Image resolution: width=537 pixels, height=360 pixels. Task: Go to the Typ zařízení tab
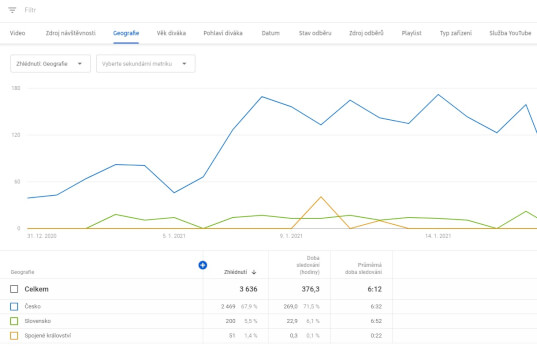click(455, 33)
